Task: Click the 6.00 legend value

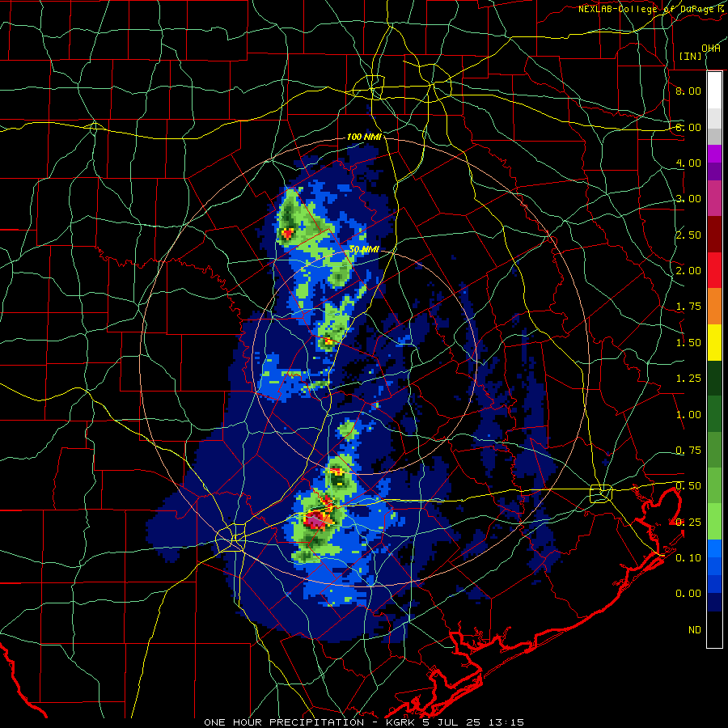Action: tap(688, 127)
